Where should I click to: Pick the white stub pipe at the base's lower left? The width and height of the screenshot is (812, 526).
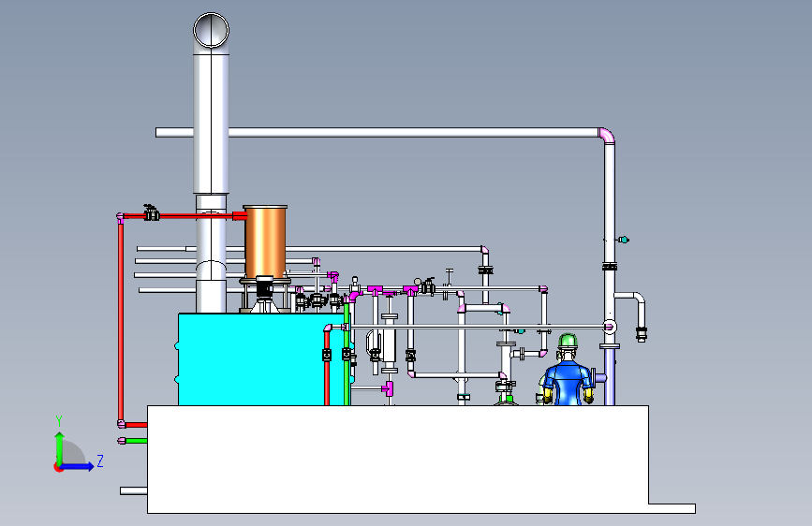tap(134, 490)
